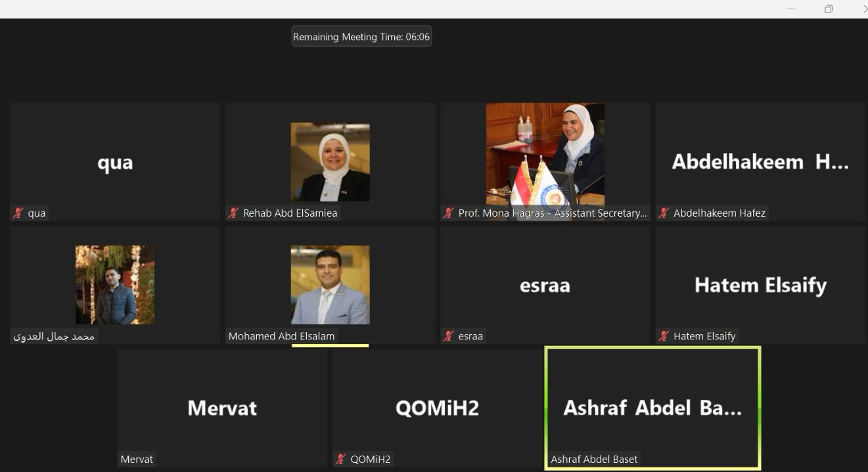Click Rehab Abd ElSamiea's muted microphone icon
Image resolution: width=868 pixels, height=472 pixels.
pos(233,213)
